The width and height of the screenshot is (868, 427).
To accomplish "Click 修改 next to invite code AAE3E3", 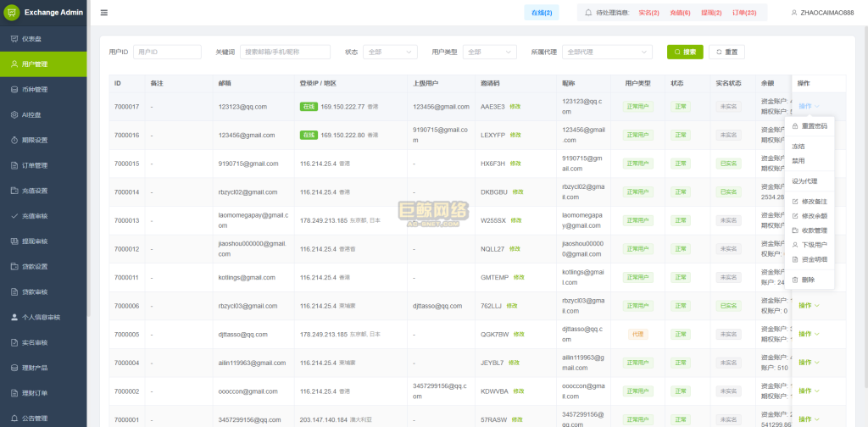I will [515, 106].
